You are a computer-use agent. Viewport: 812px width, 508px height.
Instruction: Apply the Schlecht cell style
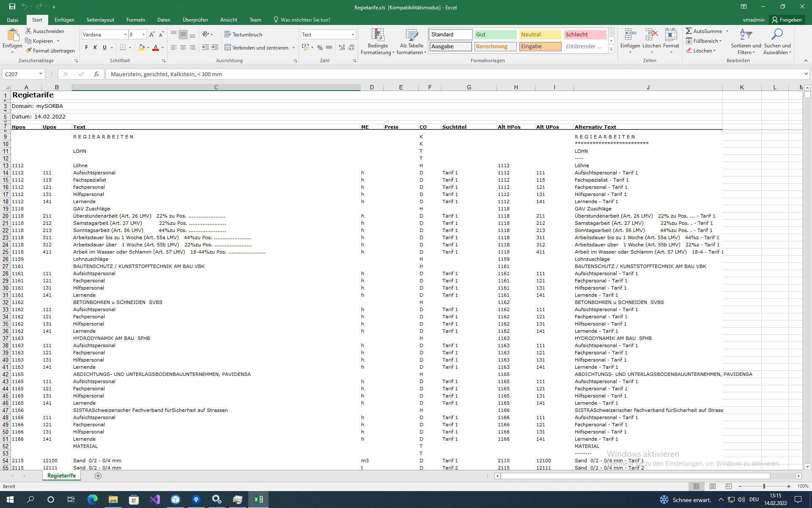point(585,35)
